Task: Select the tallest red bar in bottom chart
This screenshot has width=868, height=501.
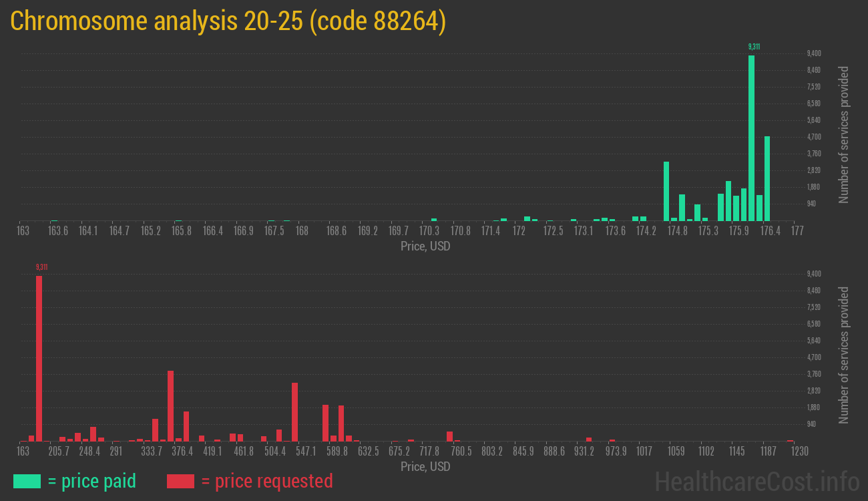Action: [39, 357]
